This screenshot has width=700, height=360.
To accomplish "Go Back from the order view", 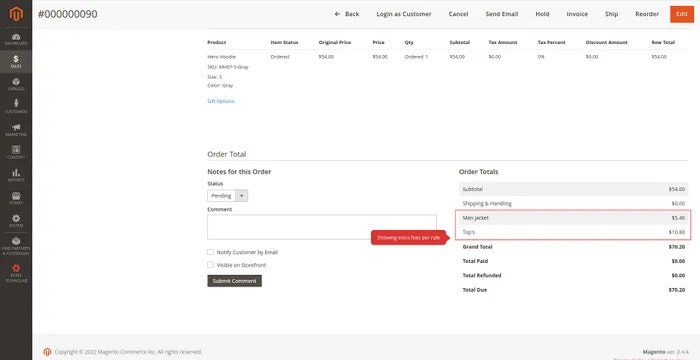I will click(347, 14).
